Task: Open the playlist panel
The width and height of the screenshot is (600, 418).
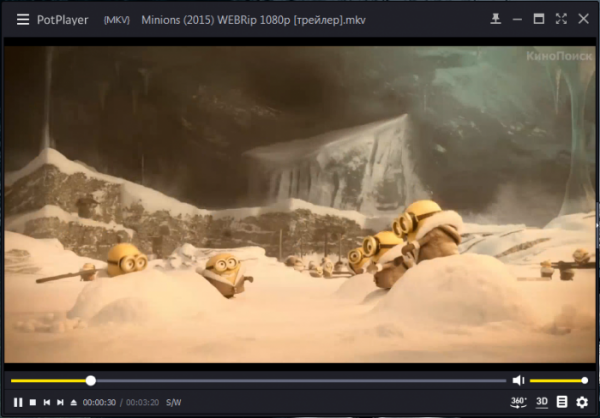Action: [x=562, y=402]
